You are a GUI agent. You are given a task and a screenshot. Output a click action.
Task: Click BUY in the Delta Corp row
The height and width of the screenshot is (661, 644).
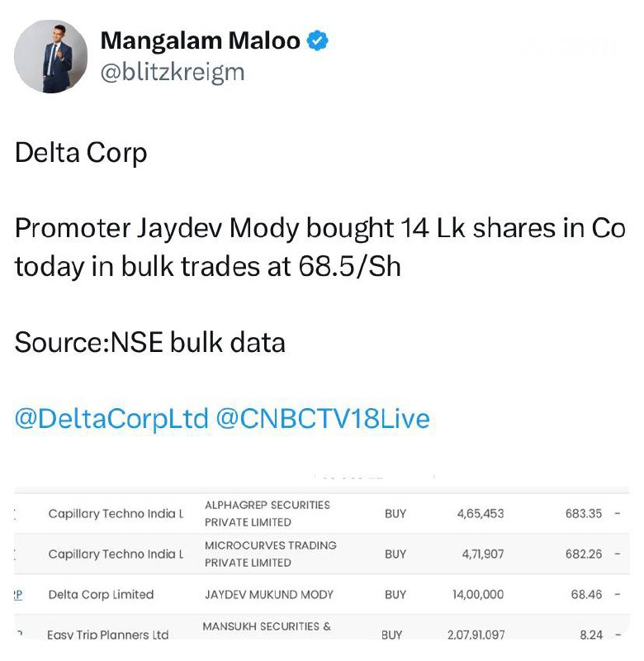tap(395, 594)
